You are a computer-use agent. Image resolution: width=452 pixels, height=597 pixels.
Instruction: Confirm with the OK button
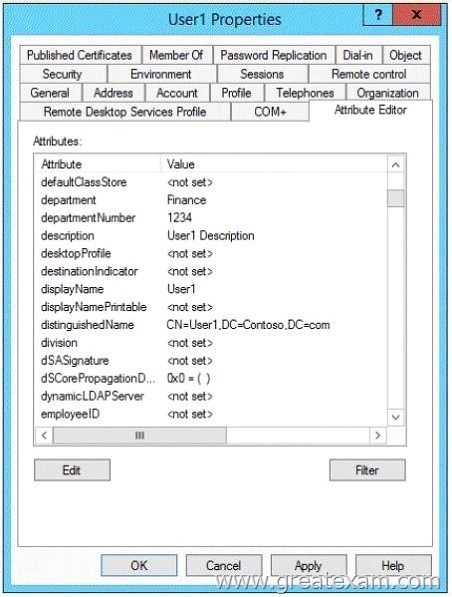pyautogui.click(x=139, y=566)
